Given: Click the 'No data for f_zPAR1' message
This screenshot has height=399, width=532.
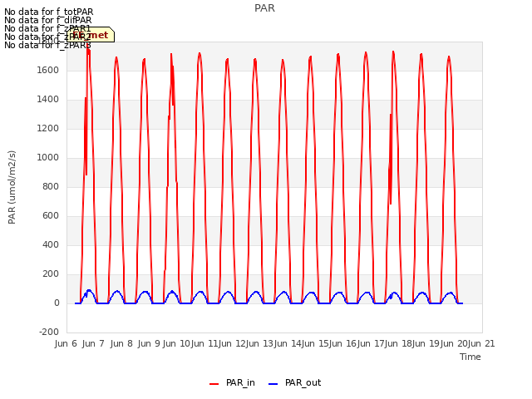Looking at the screenshot, I should (47, 28).
